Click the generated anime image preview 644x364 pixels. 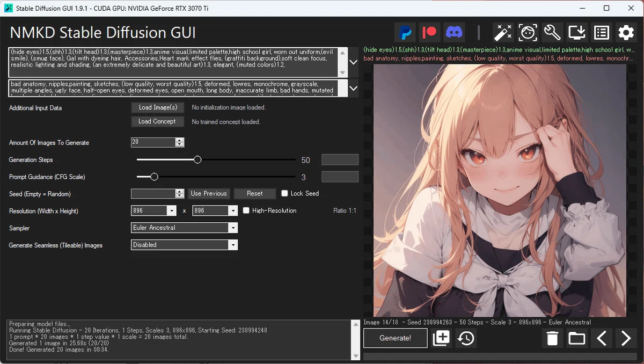(500, 191)
